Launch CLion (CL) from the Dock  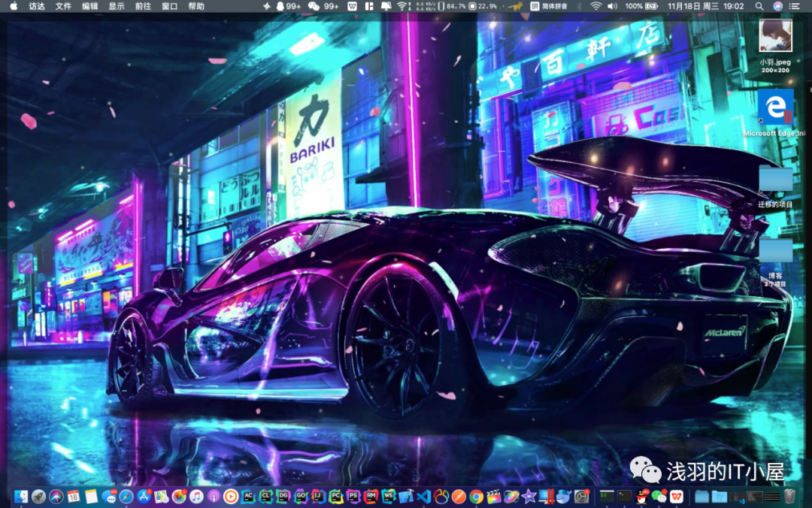tap(266, 497)
